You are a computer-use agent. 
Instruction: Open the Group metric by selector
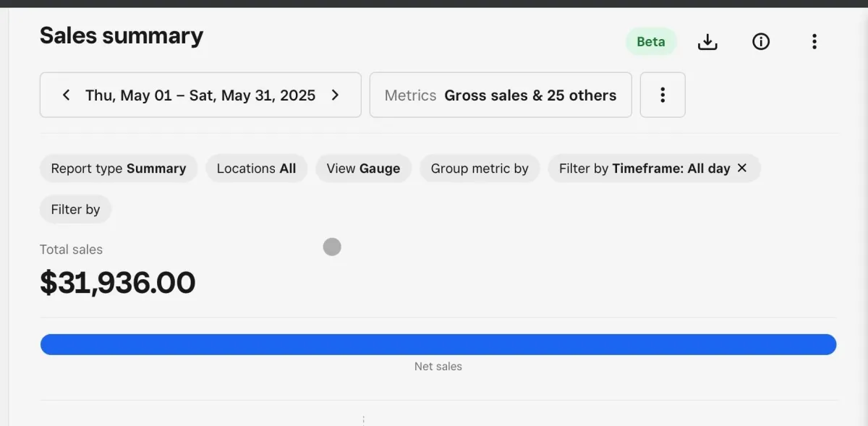coord(480,169)
